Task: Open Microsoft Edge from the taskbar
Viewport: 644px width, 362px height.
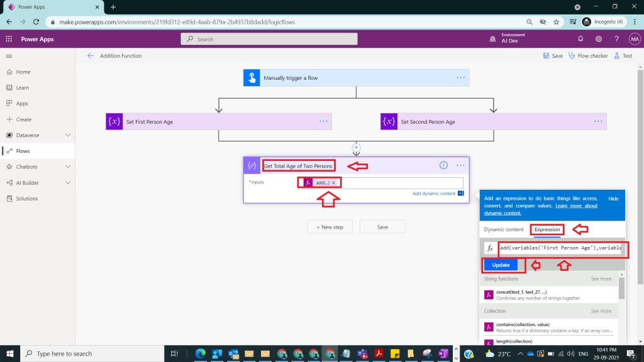Action: [201, 354]
